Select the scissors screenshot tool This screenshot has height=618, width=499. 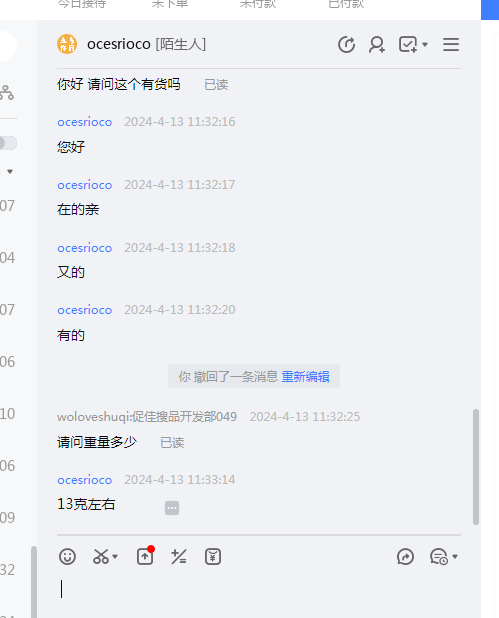[101, 557]
